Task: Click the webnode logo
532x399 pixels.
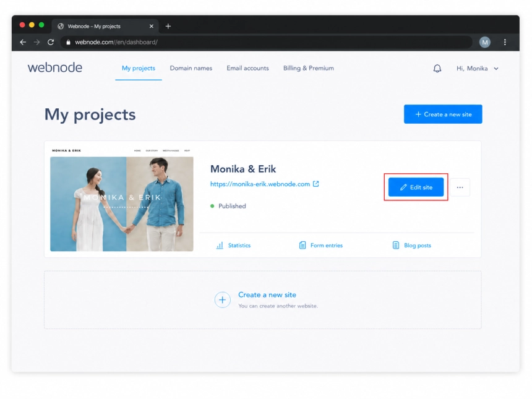Action: (x=55, y=67)
